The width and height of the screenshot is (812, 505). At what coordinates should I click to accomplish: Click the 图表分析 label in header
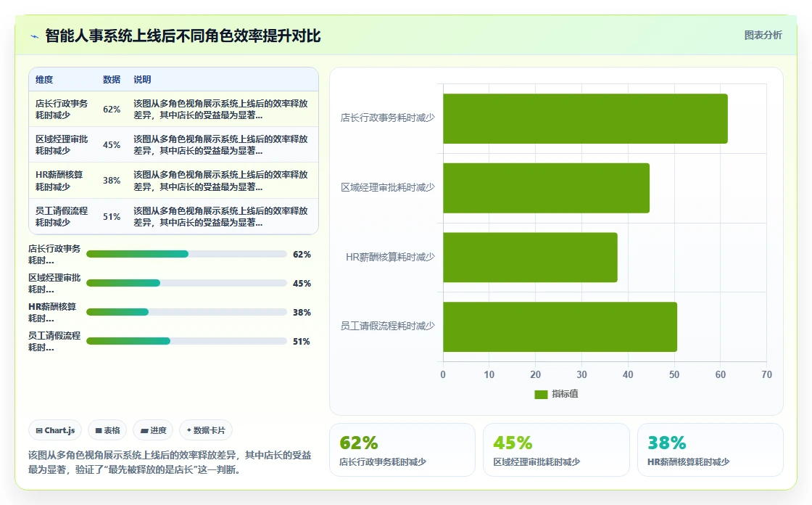point(763,36)
